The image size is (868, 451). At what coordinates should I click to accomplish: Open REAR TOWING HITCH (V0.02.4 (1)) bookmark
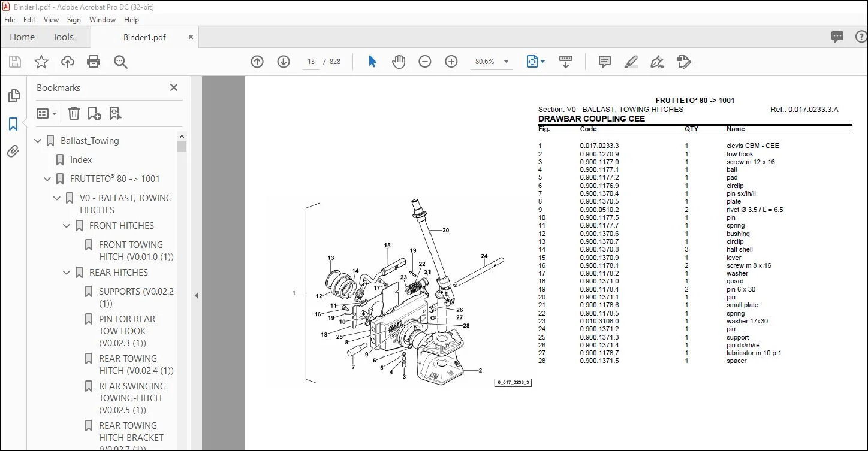[136, 365]
